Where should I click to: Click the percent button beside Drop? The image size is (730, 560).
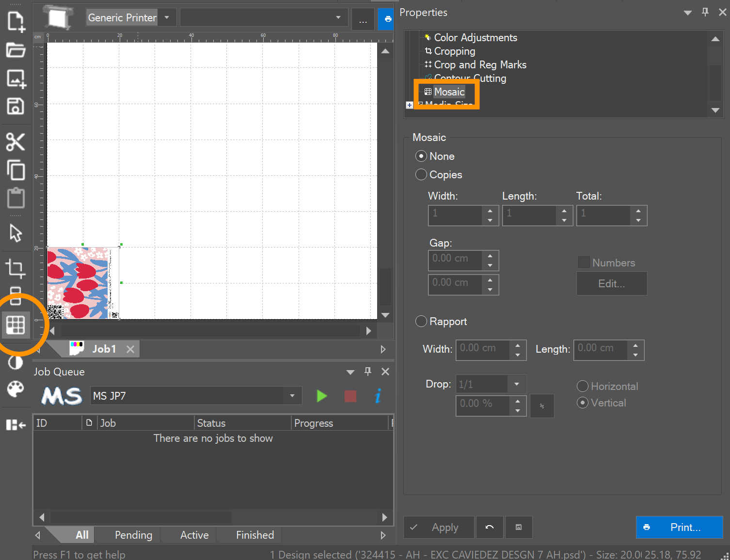pos(542,406)
